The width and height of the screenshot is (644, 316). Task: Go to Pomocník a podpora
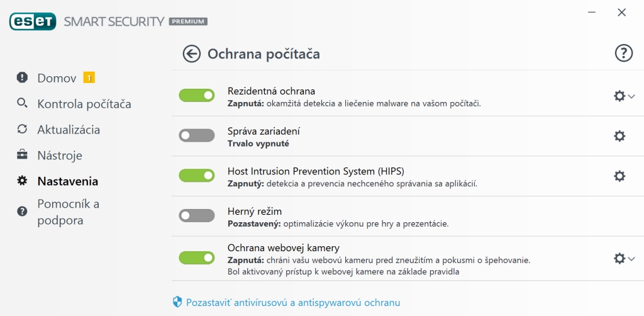[68, 212]
